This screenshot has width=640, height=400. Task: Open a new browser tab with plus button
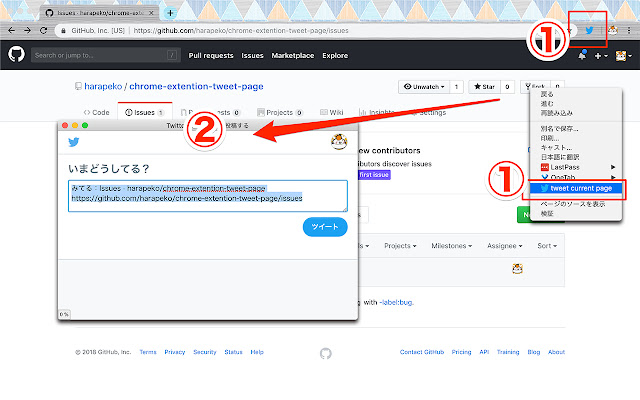pyautogui.click(x=170, y=13)
